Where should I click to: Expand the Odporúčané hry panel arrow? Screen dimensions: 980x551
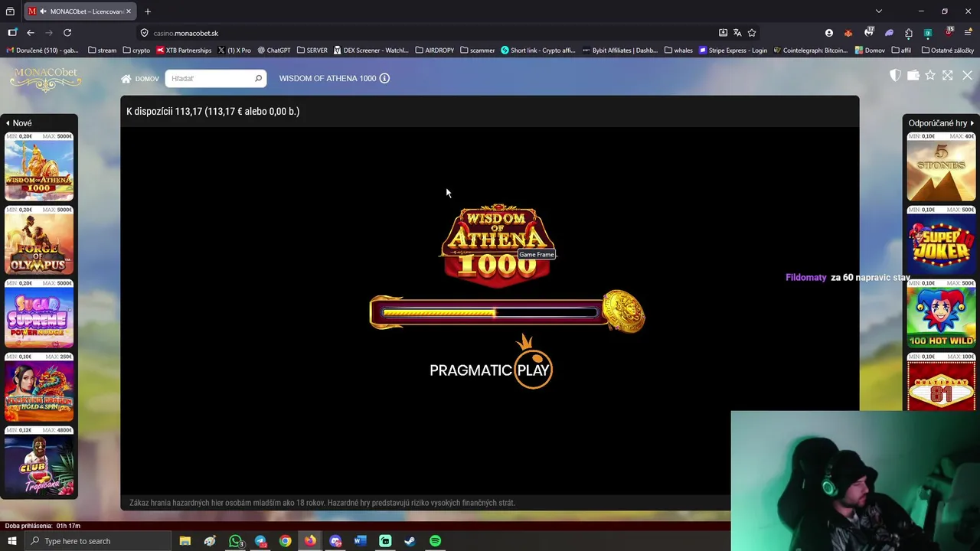click(x=972, y=122)
